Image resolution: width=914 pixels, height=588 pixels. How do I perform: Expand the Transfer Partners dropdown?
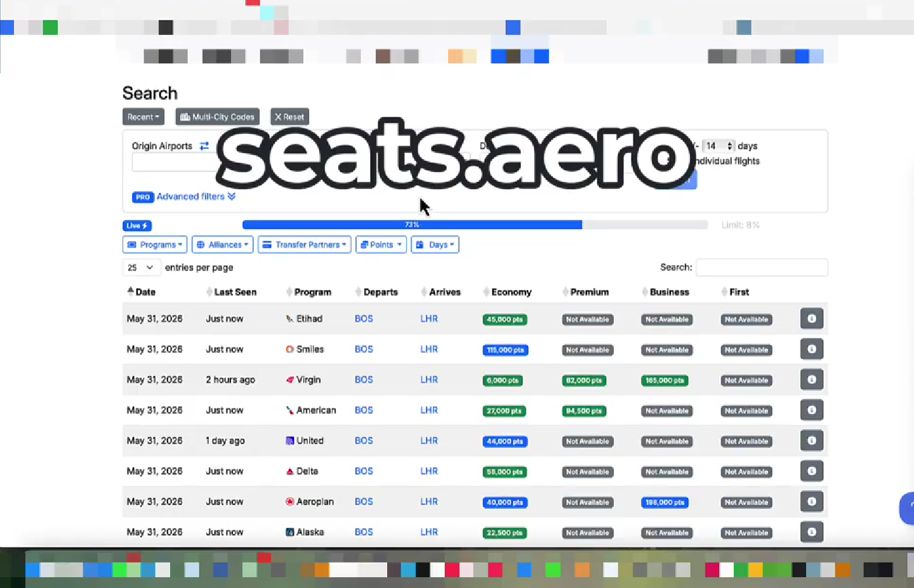[x=305, y=245]
